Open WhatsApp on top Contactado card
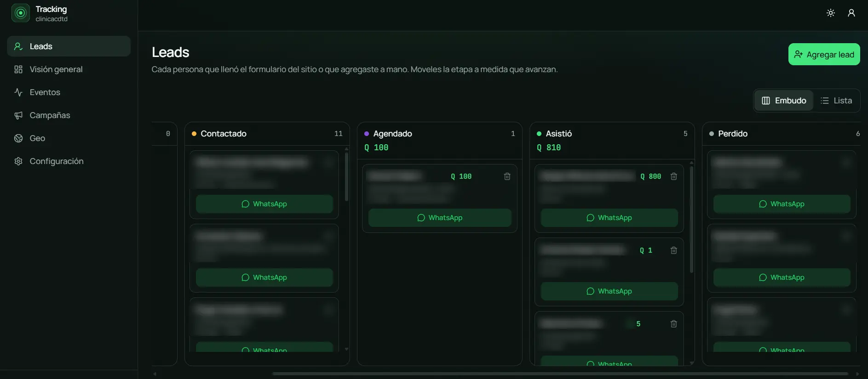 264,204
